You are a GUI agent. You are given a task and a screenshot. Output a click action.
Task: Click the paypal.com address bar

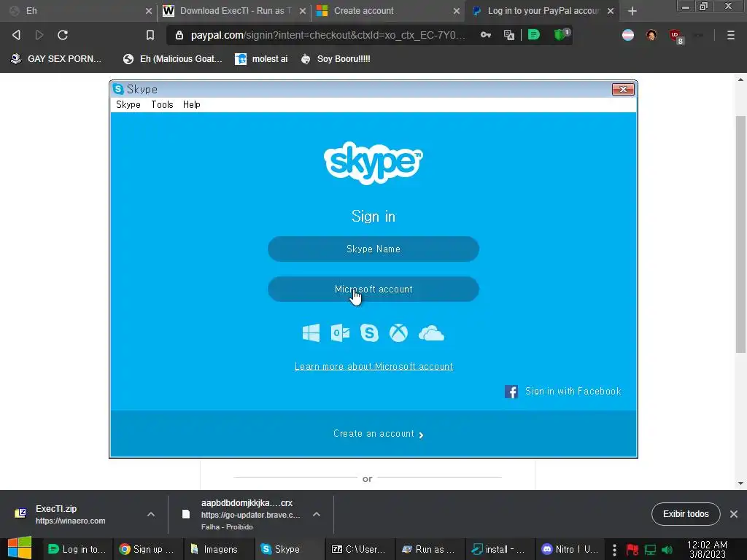(328, 35)
